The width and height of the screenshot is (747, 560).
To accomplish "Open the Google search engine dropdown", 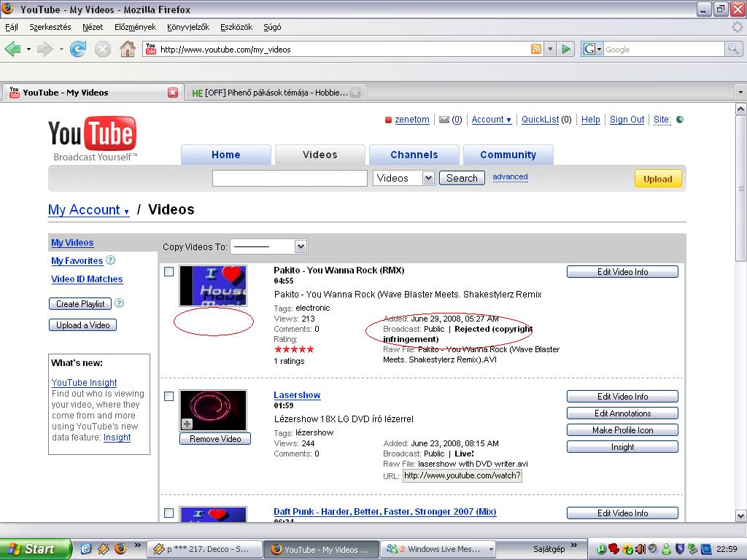I will coord(592,49).
